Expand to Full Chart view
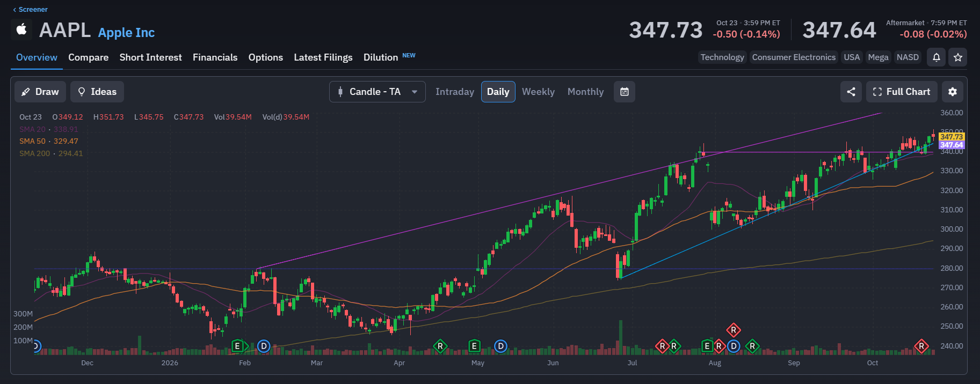980x384 pixels. pos(902,92)
